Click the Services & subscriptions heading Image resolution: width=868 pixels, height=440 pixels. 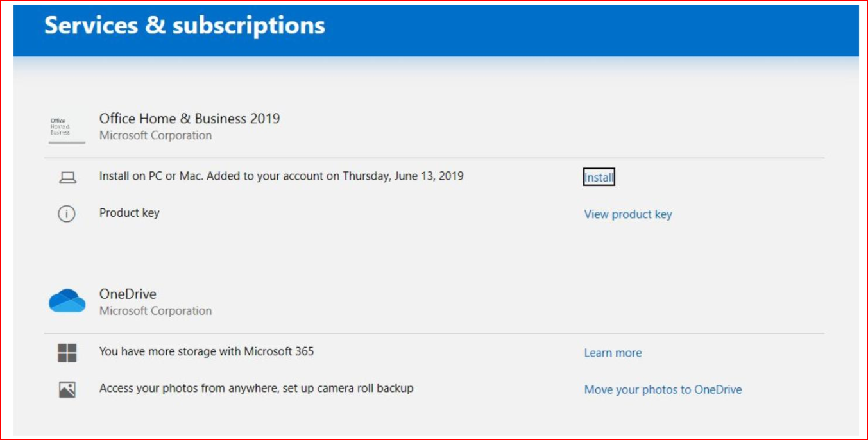(185, 25)
